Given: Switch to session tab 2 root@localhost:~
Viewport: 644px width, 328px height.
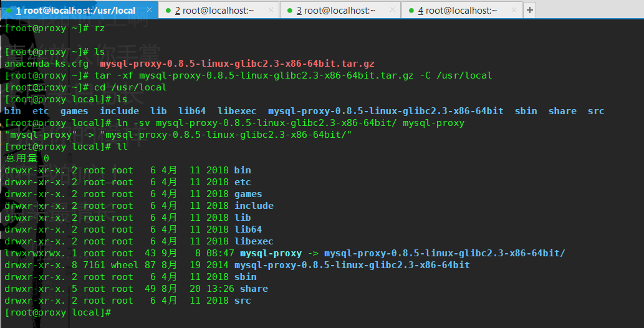Looking at the screenshot, I should point(218,10).
